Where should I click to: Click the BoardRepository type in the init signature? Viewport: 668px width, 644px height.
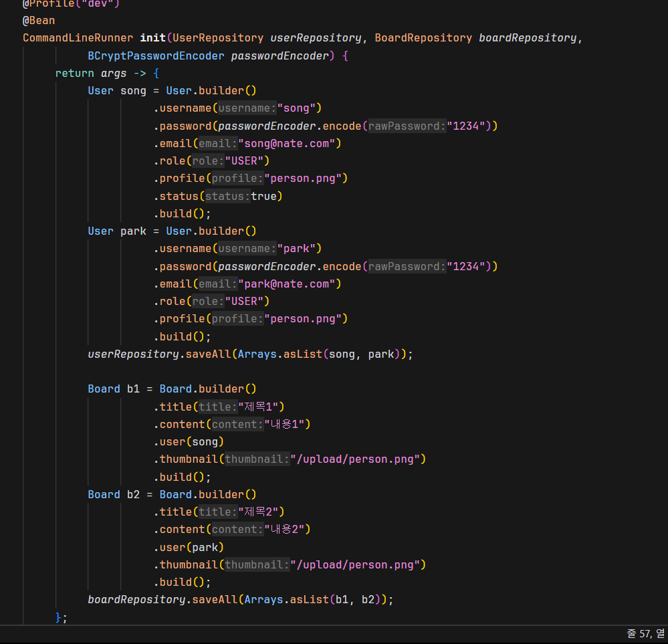pyautogui.click(x=423, y=38)
